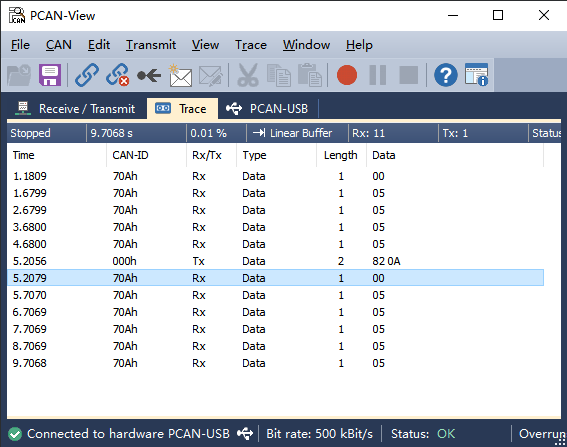This screenshot has height=447, width=567.
Task: Select the trace row at time 4.6800
Action: [275, 244]
